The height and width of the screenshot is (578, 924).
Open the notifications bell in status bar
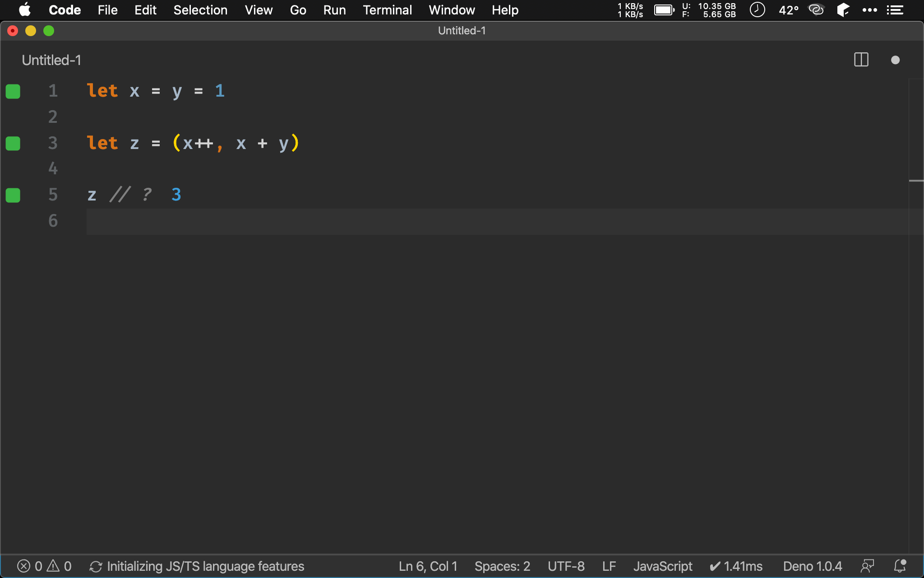point(900,566)
